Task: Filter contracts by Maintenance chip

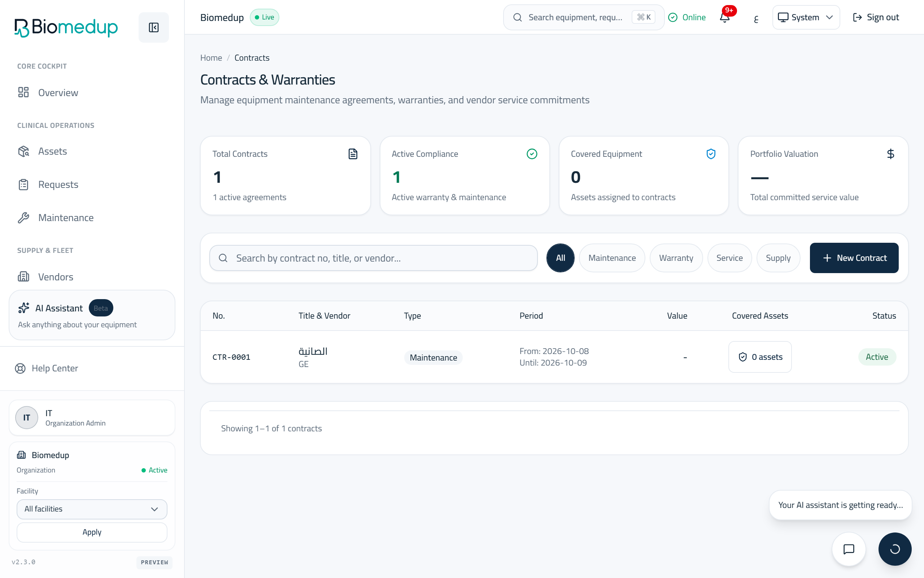Action: [x=612, y=258]
